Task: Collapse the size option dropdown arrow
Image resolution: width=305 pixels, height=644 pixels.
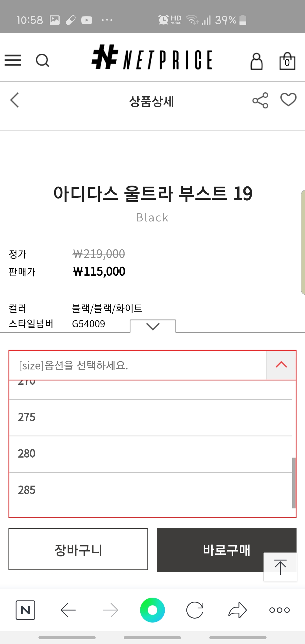Action: pos(281,365)
